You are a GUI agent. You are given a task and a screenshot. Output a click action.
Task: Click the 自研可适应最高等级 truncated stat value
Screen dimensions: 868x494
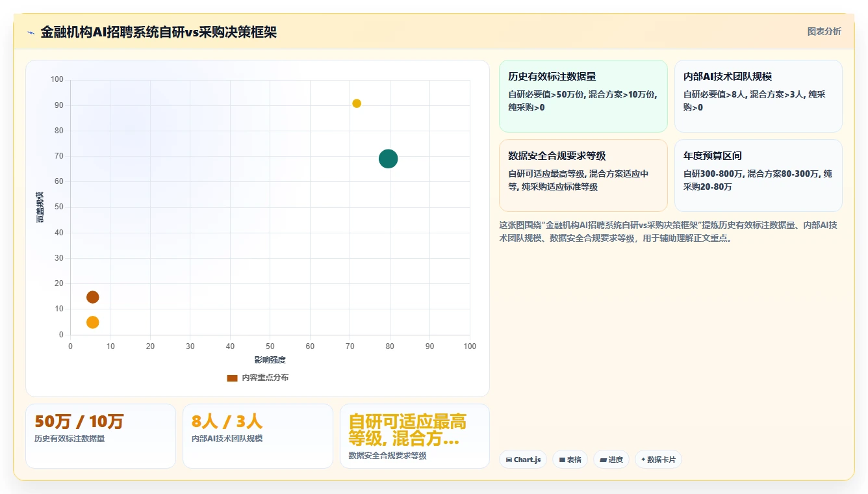(407, 430)
